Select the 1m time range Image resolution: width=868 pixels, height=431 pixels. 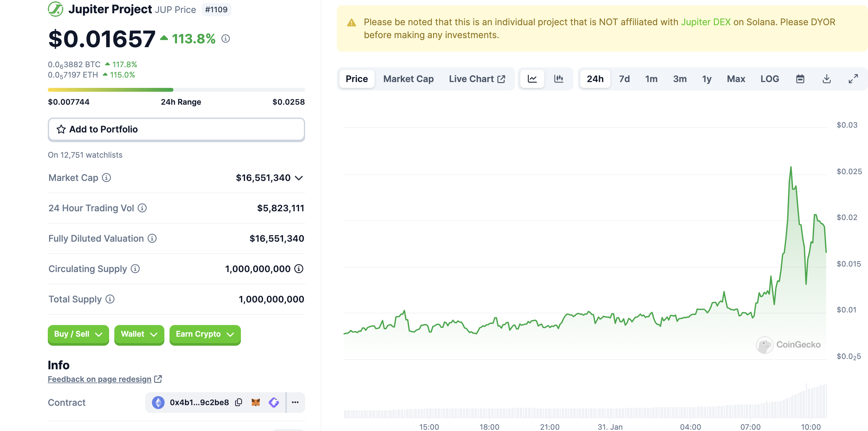coord(651,79)
